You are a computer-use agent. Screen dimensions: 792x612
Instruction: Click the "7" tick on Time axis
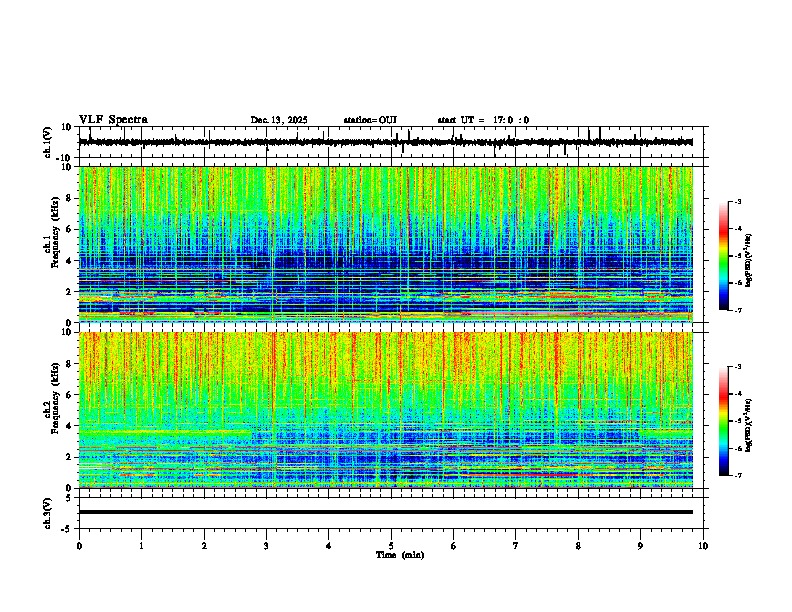(x=516, y=546)
